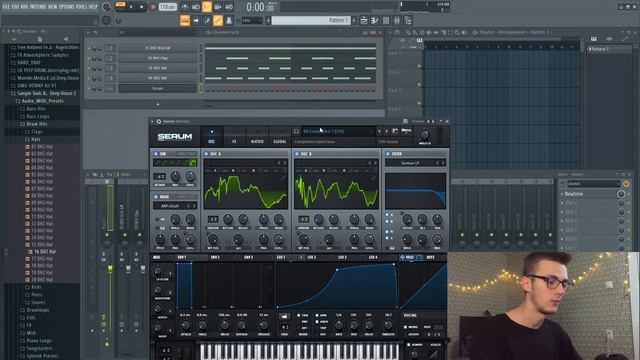Select the LFO 2 tab in Serum
Screen dimensions: 640x360
click(311, 258)
